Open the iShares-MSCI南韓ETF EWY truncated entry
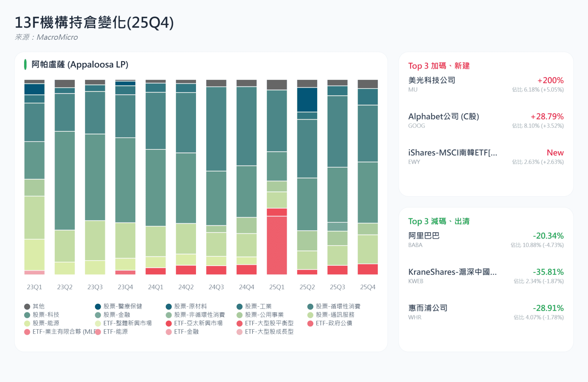Viewport: 588px width, 382px height. click(x=452, y=153)
